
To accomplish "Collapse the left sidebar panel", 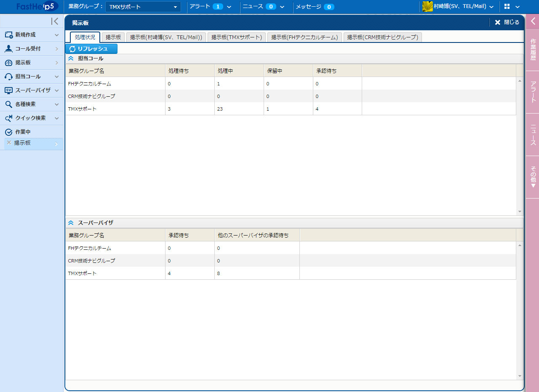I will pyautogui.click(x=55, y=21).
